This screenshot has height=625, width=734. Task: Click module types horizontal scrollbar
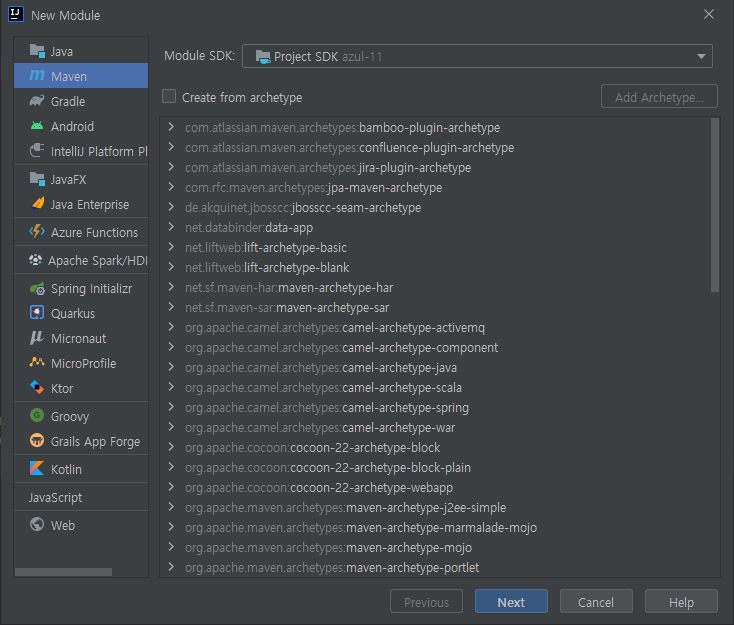(63, 572)
